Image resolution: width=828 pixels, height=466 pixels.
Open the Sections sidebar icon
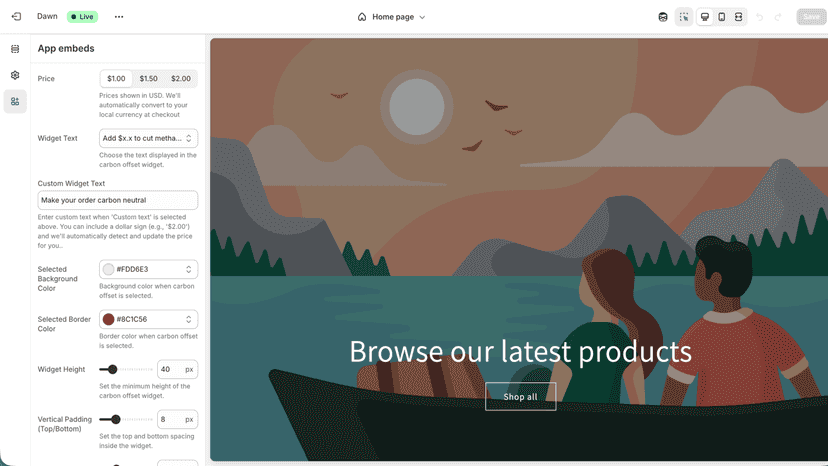tap(15, 49)
